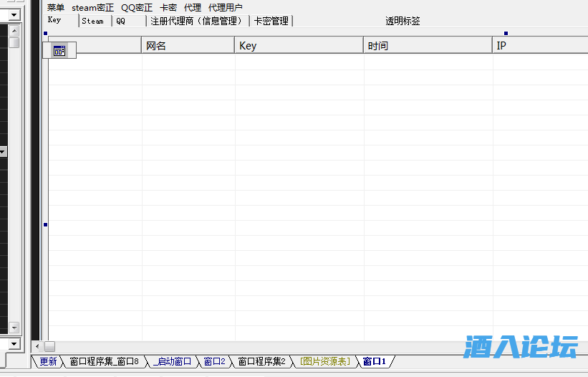Expand the bottom-left combo box dropdown

pyautogui.click(x=14, y=345)
